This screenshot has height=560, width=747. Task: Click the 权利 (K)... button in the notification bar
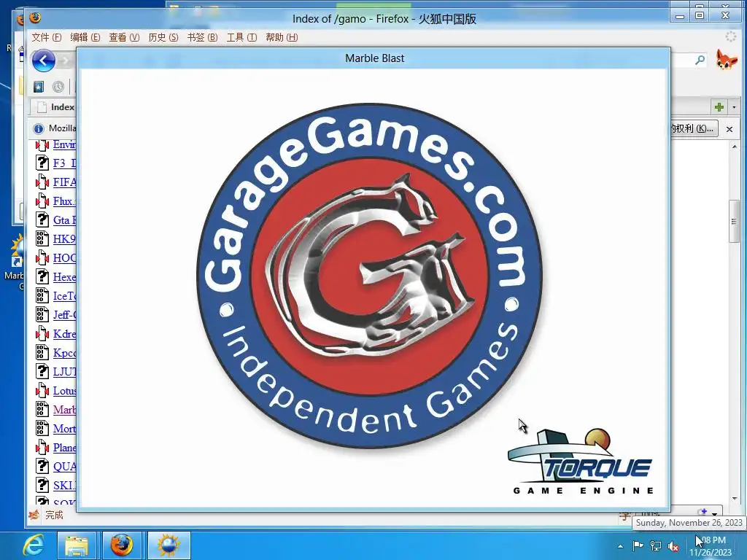pyautogui.click(x=694, y=128)
